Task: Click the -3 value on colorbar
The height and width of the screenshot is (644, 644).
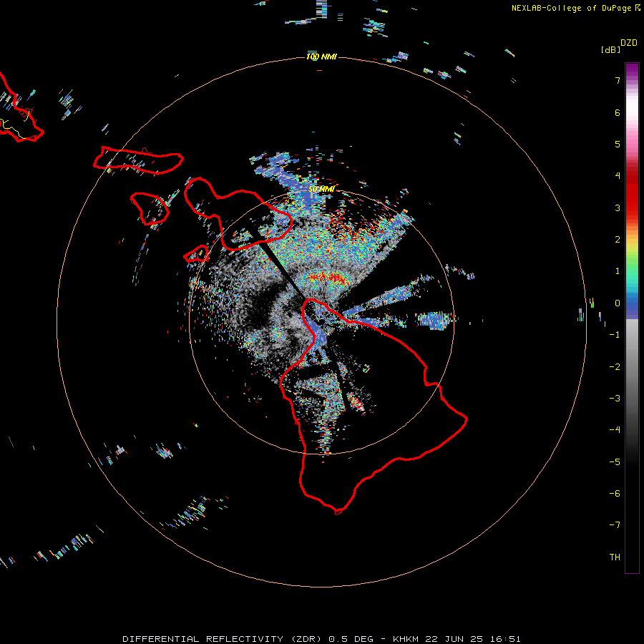Action: pos(615,399)
